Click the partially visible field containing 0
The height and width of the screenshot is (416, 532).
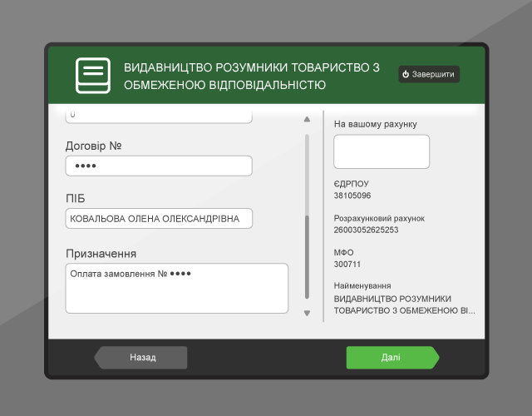click(159, 116)
